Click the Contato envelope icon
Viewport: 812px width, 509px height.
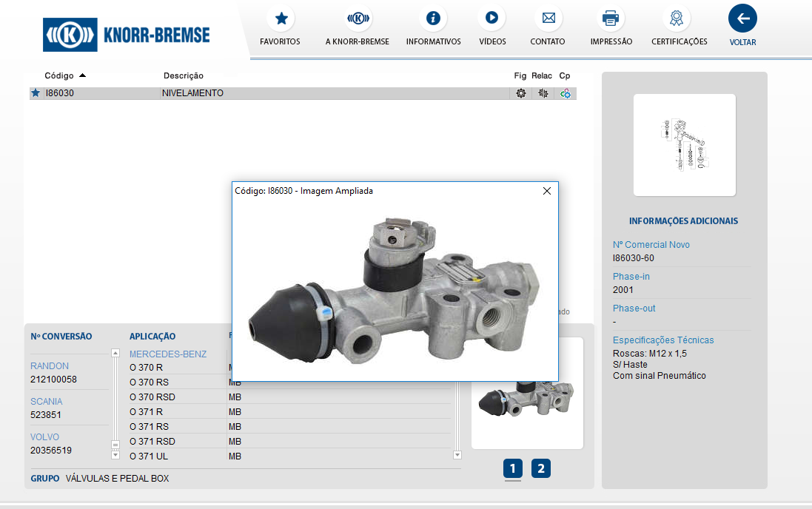click(548, 18)
